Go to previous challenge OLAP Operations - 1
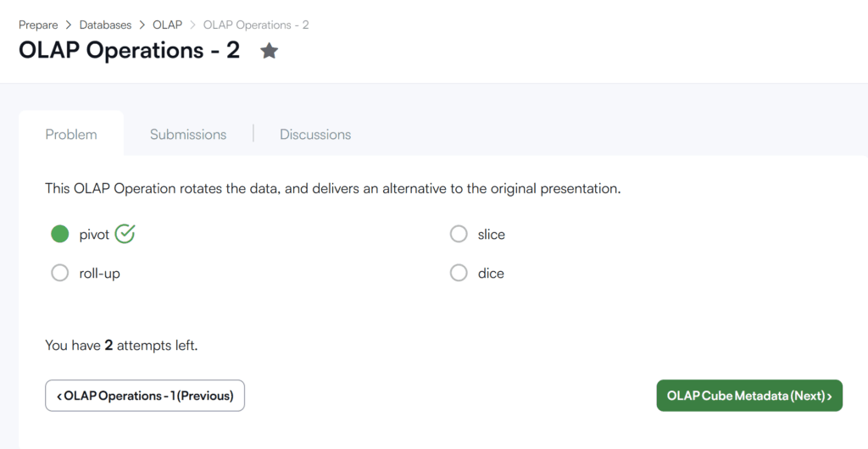 [x=145, y=396]
